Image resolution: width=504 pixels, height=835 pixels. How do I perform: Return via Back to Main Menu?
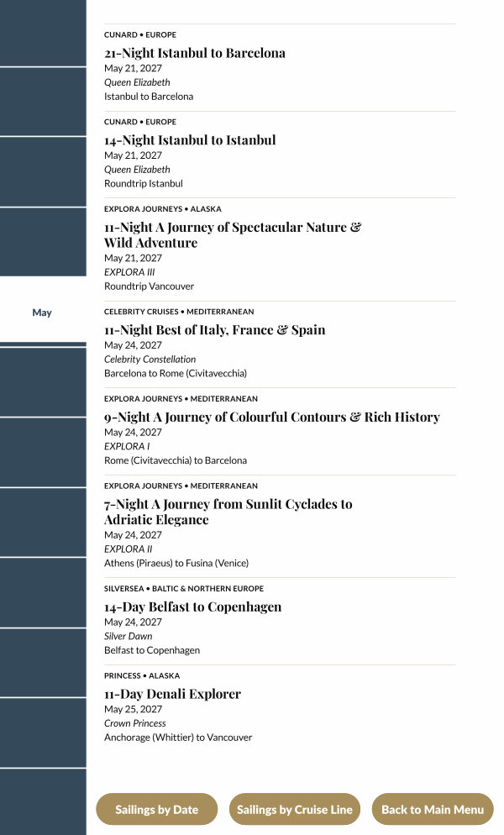433,809
